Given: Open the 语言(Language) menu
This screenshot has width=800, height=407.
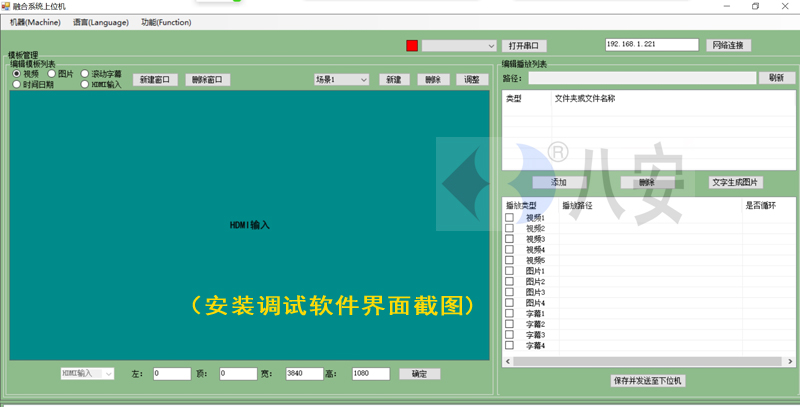Looking at the screenshot, I should (x=101, y=22).
